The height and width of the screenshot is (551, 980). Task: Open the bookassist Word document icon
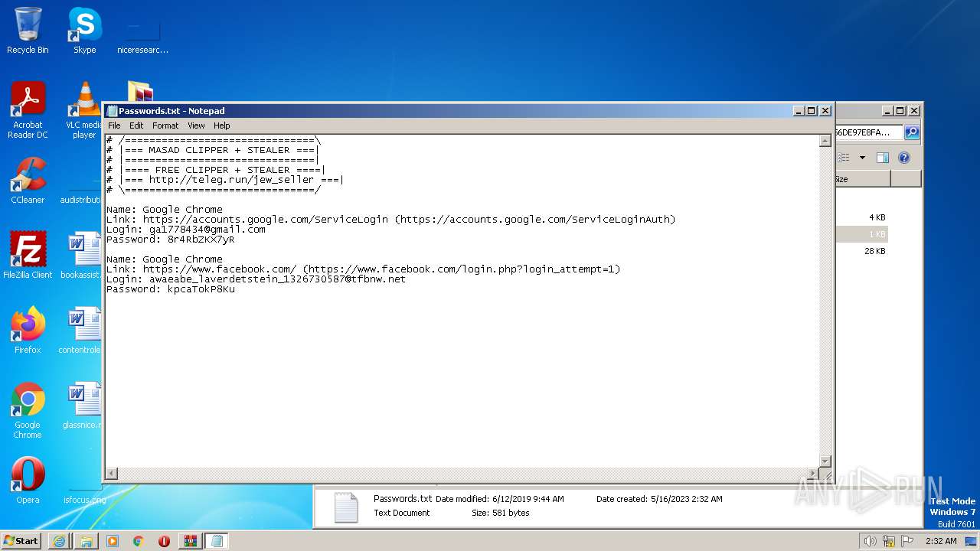click(84, 255)
